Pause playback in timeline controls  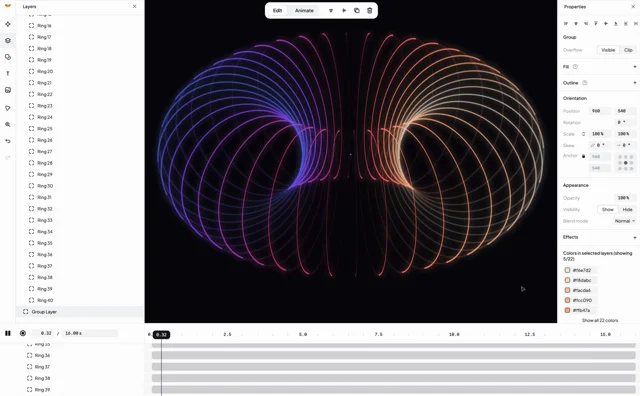point(8,334)
